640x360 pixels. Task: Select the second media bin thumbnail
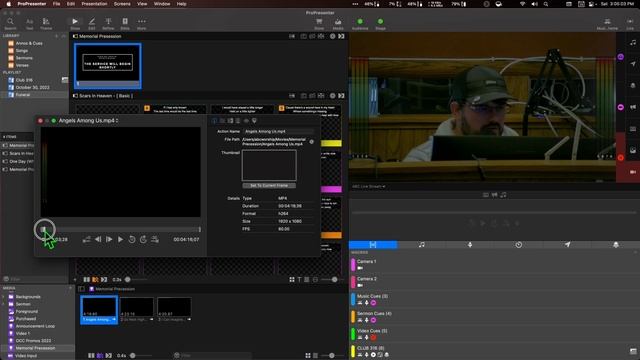(137, 309)
